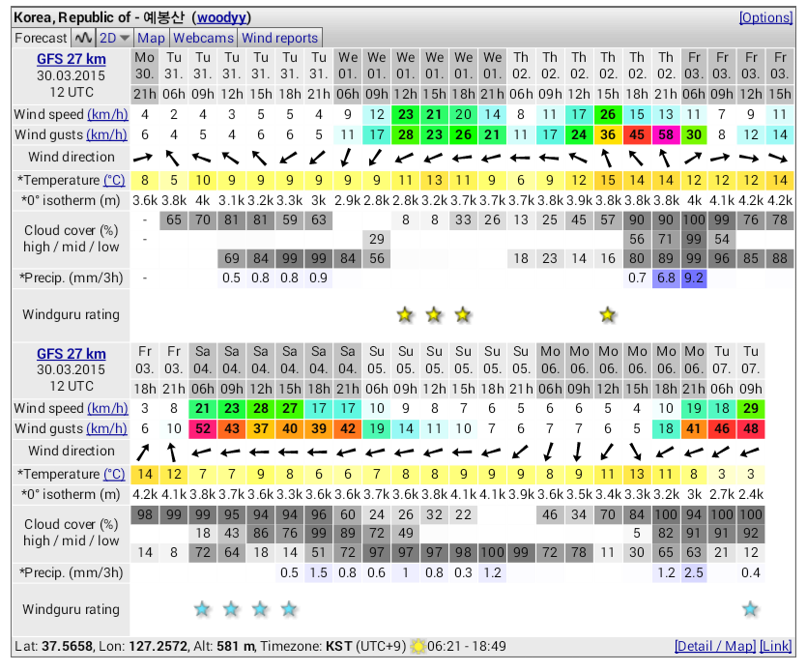This screenshot has width=807, height=672.
Task: Click the precipitation value 0.4
Action: coord(750,572)
